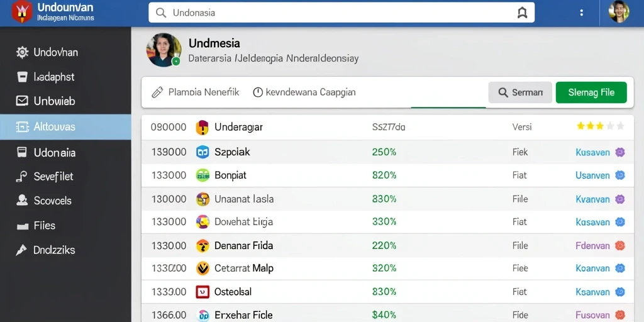
Task: Select the Fiies sidebar entry
Action: pos(36,226)
